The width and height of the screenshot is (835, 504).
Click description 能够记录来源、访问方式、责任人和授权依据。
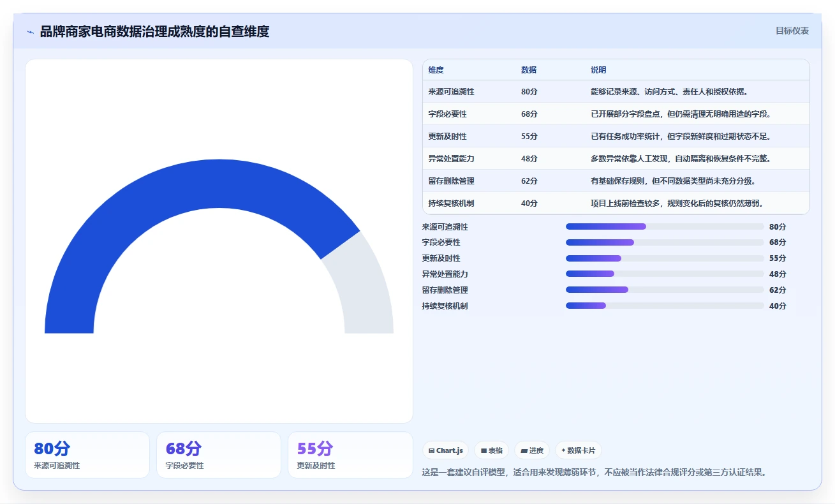pos(670,92)
